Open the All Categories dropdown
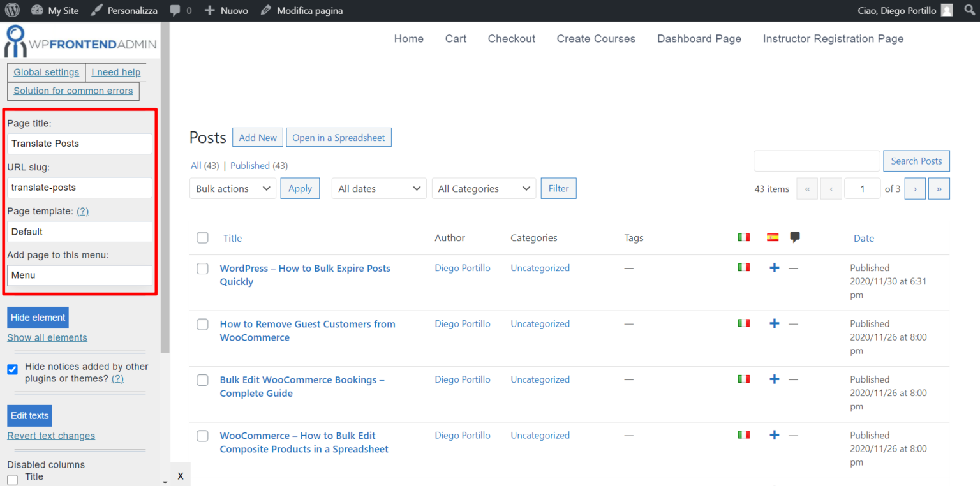 [x=484, y=188]
